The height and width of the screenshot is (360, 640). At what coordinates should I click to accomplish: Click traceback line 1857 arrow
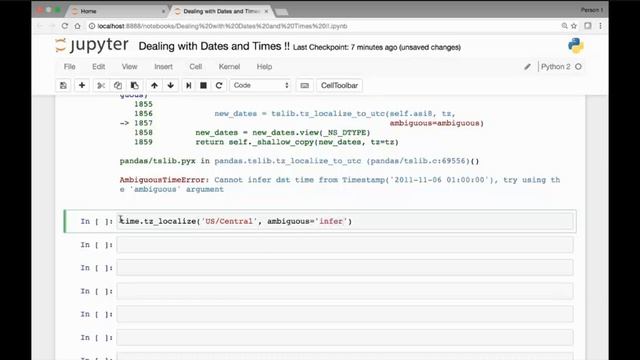[x=124, y=123]
